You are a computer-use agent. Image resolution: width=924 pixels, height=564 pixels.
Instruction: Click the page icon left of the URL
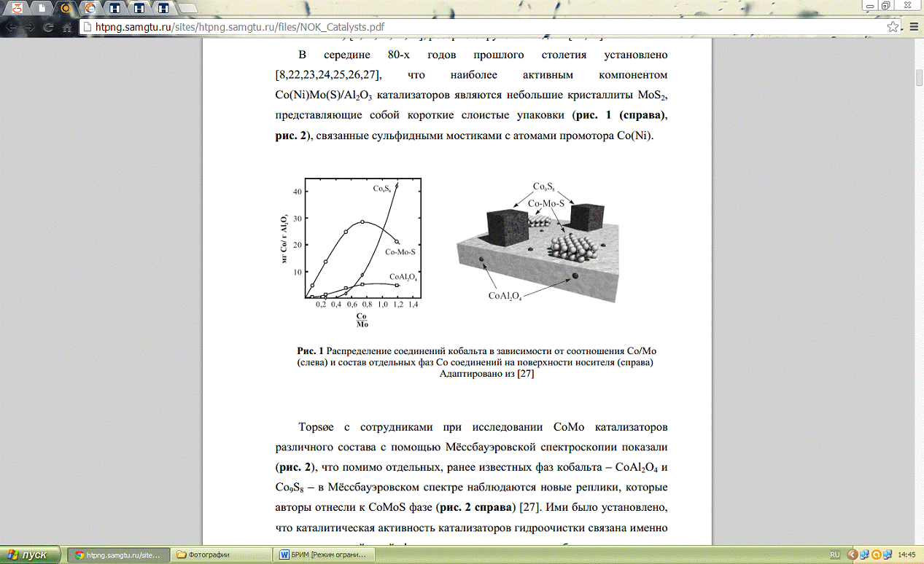pos(87,27)
